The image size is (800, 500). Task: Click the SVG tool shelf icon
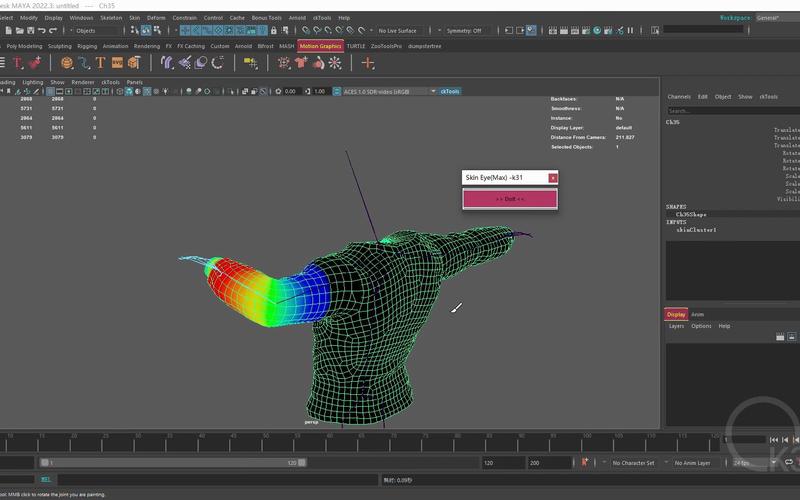[x=117, y=63]
